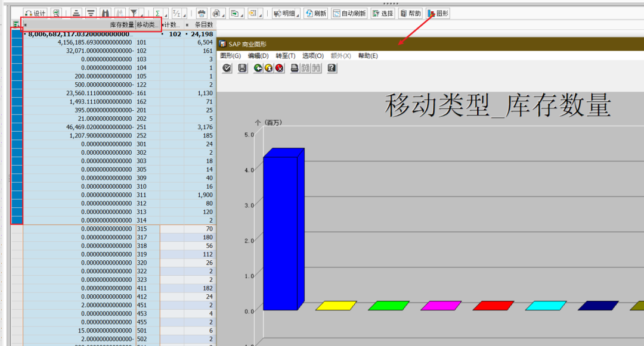Click the 计数 column header
Screen dimensions: 644x346
pos(172,24)
